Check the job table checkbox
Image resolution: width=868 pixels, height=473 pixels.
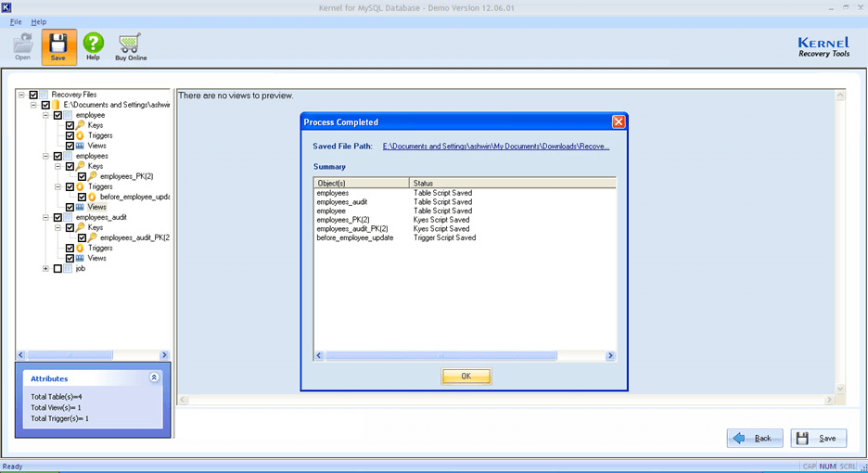pyautogui.click(x=57, y=269)
